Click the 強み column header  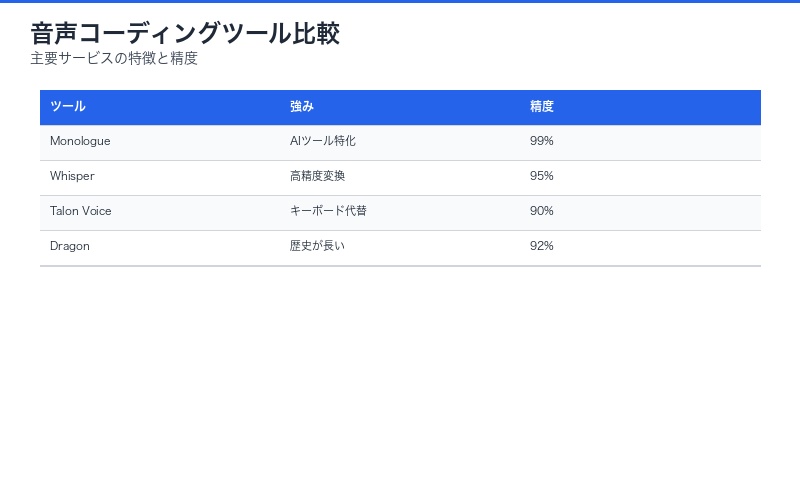(302, 107)
